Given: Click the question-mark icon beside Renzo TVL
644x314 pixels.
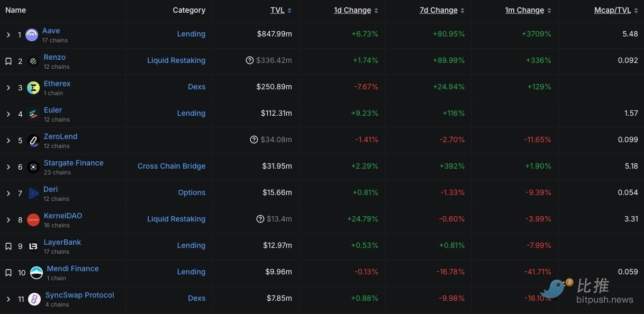Looking at the screenshot, I should pos(250,60).
